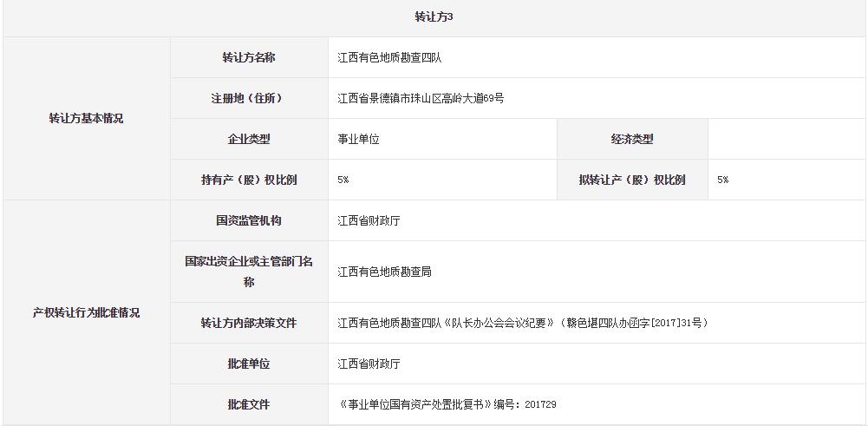
Task: Click the 批准单位 label cell
Action: [249, 364]
